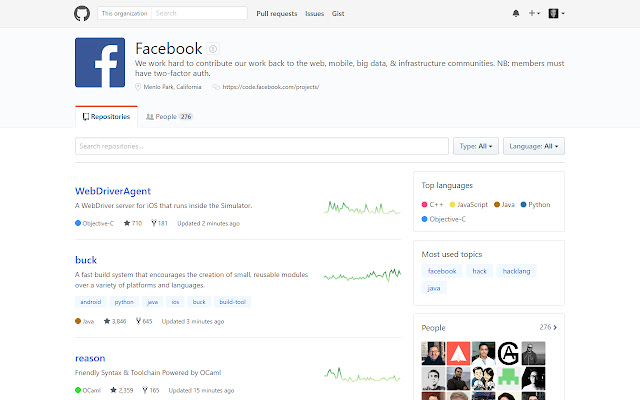The image size is (640, 400).
Task: Expand the Language: All dropdown
Action: pos(534,146)
